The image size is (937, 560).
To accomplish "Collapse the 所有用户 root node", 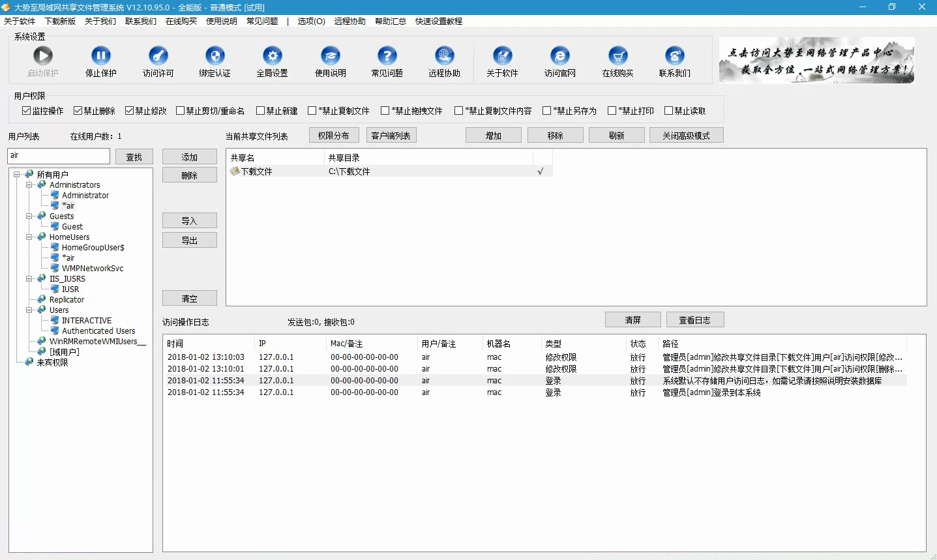I will tap(17, 175).
